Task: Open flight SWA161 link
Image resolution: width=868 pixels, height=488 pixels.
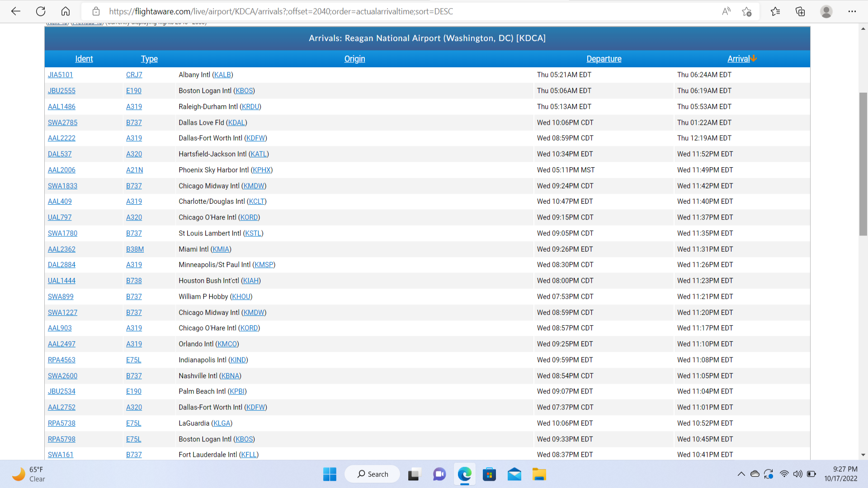Action: (x=61, y=455)
